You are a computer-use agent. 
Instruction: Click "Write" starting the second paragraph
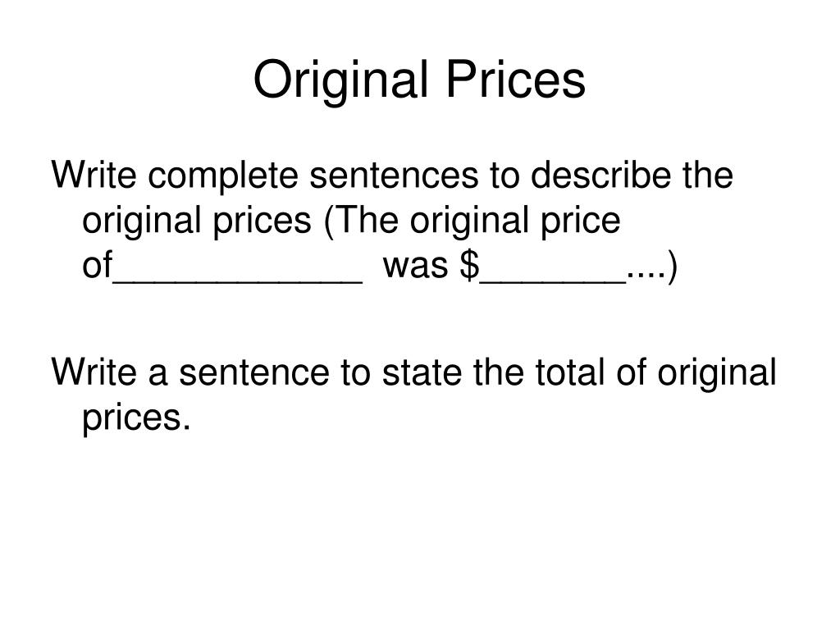94,372
